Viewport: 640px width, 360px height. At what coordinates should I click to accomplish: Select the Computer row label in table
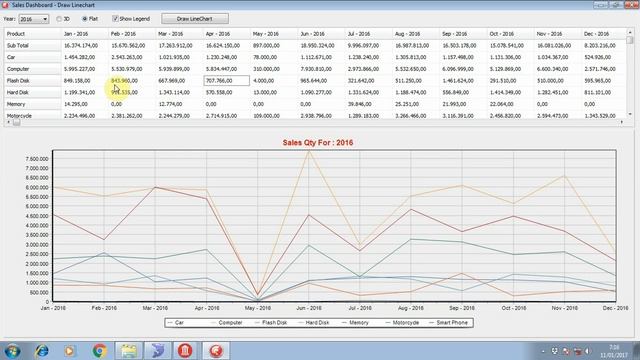coord(33,69)
